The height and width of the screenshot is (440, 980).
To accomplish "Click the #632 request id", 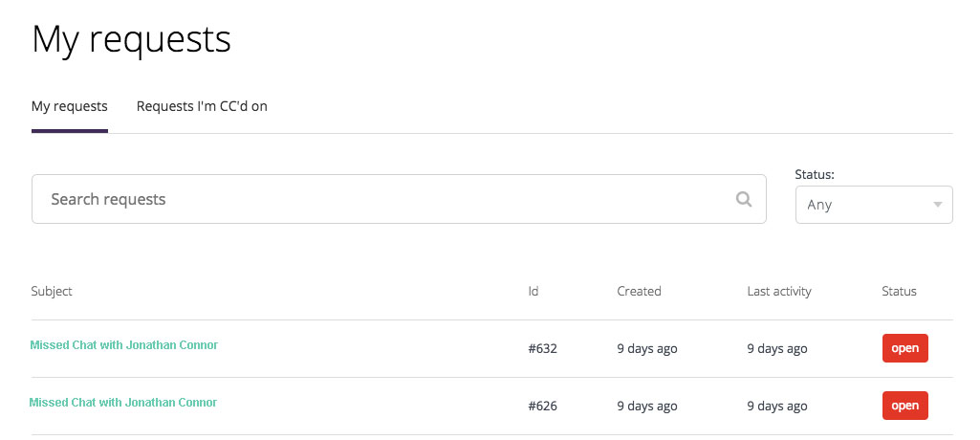I will (542, 349).
